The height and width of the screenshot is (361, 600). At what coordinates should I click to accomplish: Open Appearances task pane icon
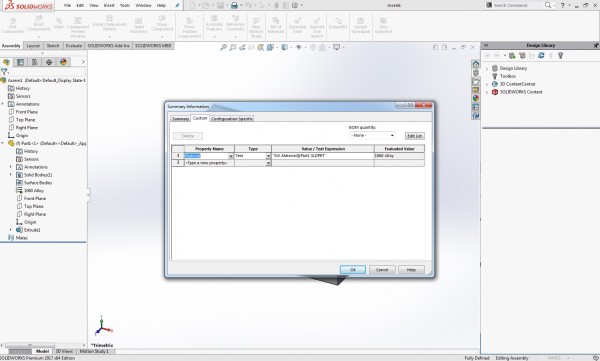coord(476,98)
